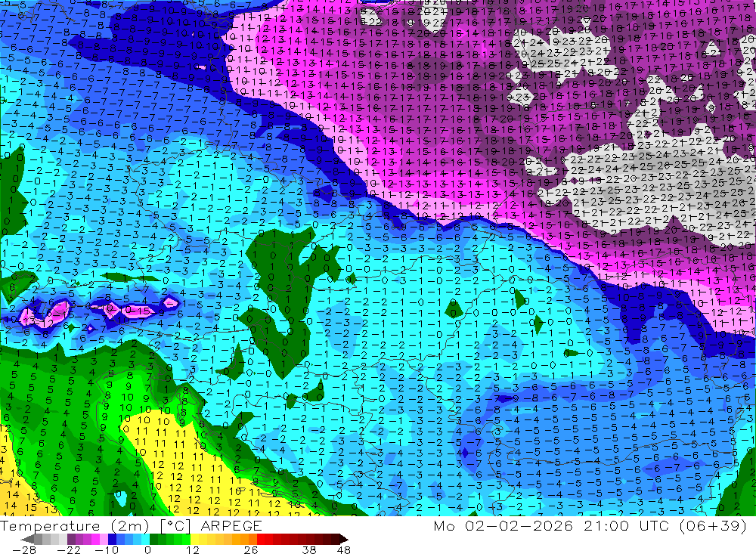Click the 38 legend label
756x554 pixels.
(308, 549)
